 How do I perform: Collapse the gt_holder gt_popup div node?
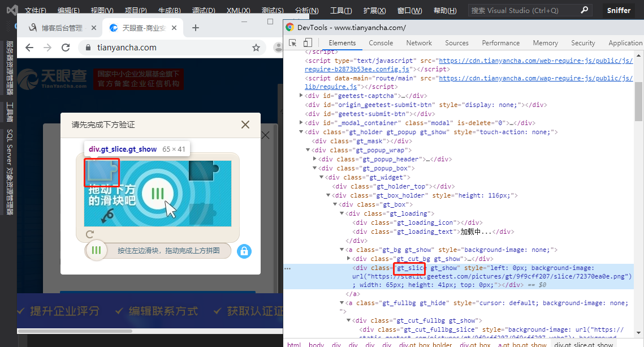point(301,132)
